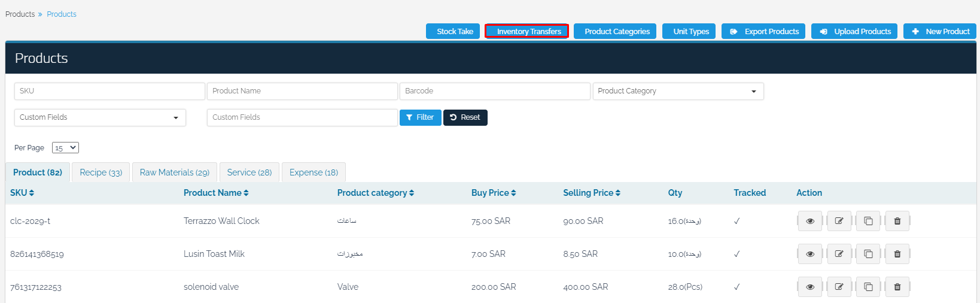Copy the Terrazzo Wall Clock product

click(868, 221)
